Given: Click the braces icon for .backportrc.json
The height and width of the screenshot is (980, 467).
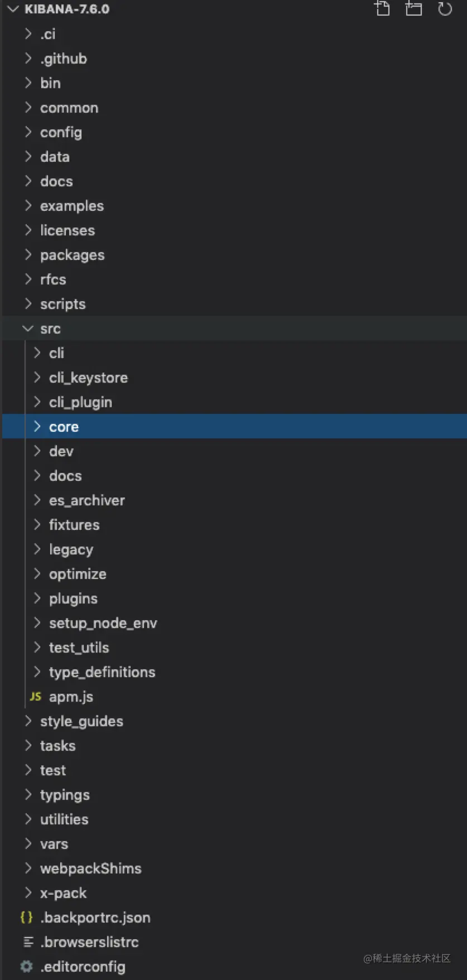Looking at the screenshot, I should (x=26, y=918).
